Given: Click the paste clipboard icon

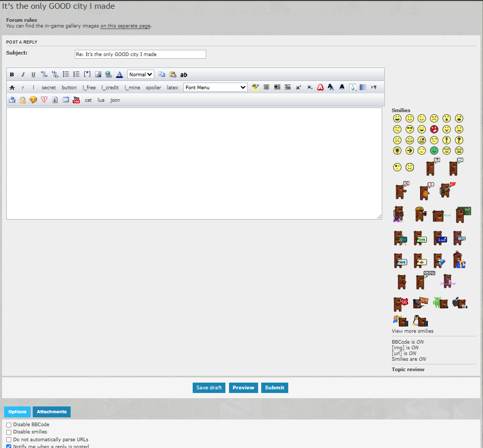Looking at the screenshot, I should pos(173,74).
